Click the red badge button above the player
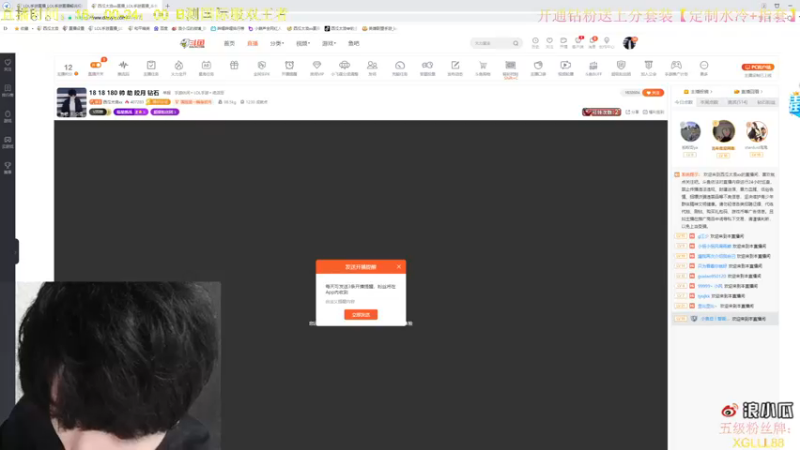This screenshot has width=800, height=450. click(602, 112)
